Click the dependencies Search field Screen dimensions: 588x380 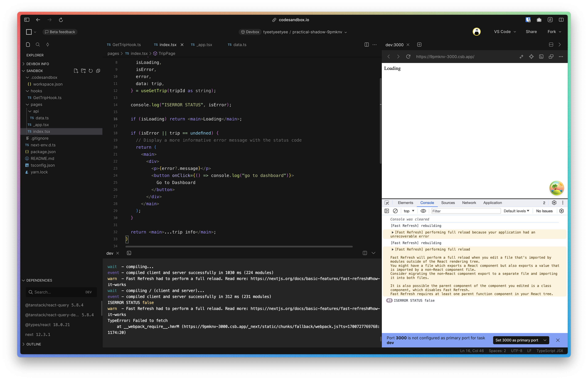tap(61, 292)
